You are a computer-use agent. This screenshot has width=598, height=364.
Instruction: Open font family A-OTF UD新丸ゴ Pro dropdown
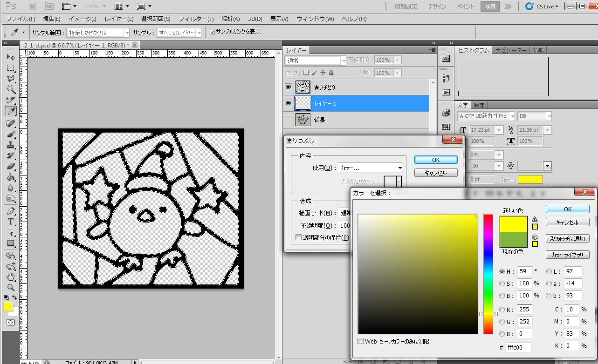point(486,116)
